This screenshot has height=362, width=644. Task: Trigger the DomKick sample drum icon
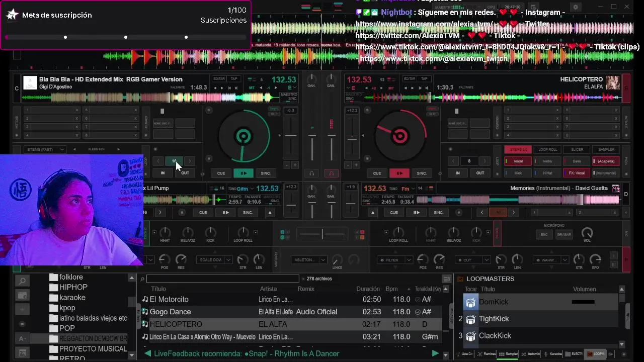(470, 302)
